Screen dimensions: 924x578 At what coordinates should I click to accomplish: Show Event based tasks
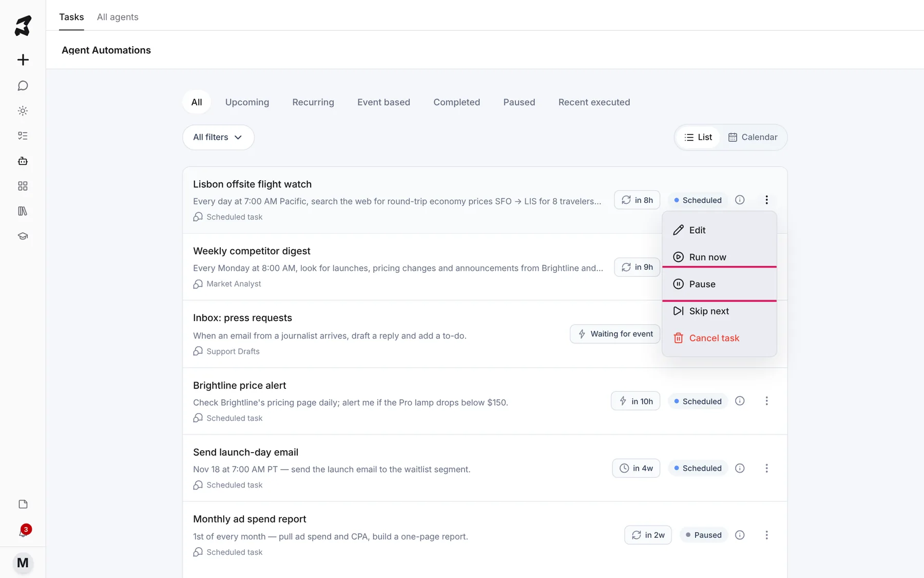coord(383,102)
